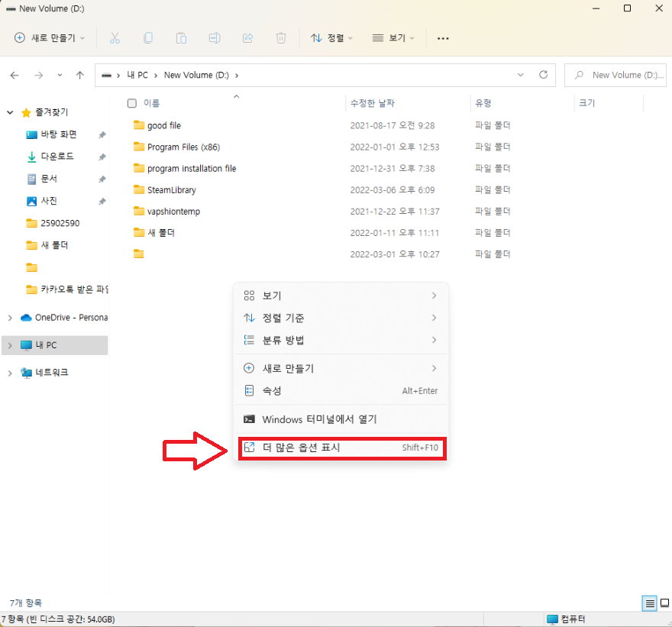Switch to details view icon in status bar
This screenshot has width=672, height=627.
(649, 603)
